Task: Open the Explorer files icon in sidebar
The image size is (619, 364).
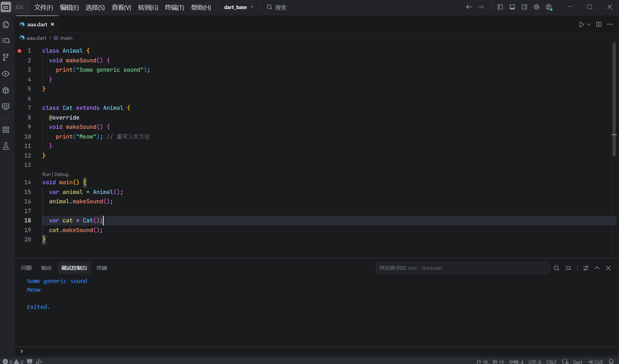Action: (6, 25)
